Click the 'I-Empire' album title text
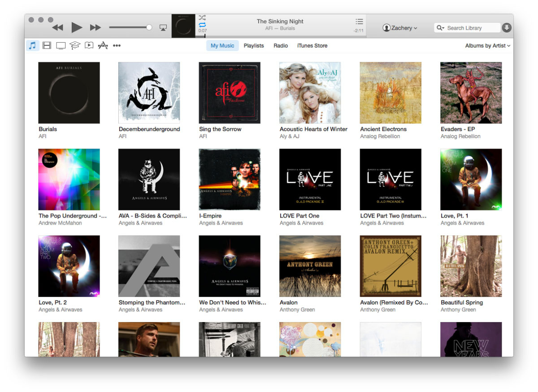Image resolution: width=538 pixels, height=392 pixels. (210, 216)
